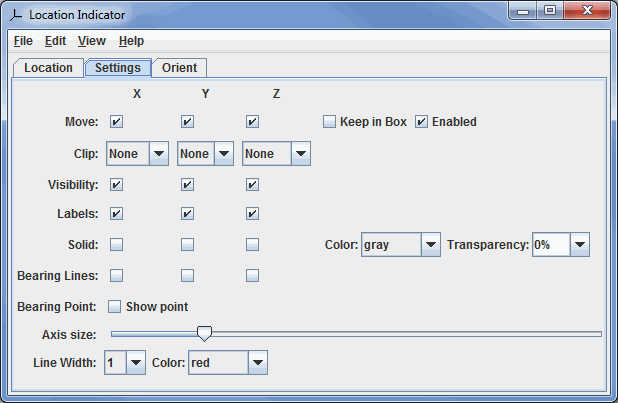Open the File menu
This screenshot has height=403, width=618.
point(23,41)
